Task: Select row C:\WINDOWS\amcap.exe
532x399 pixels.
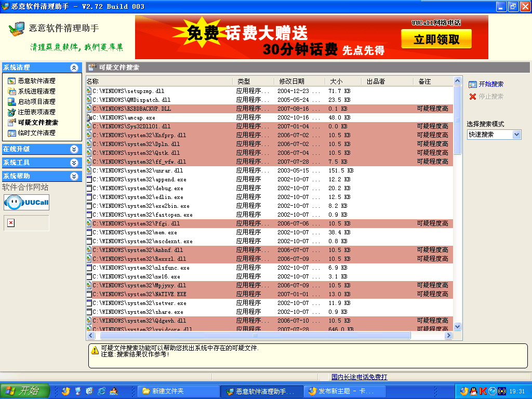Action: [270, 117]
